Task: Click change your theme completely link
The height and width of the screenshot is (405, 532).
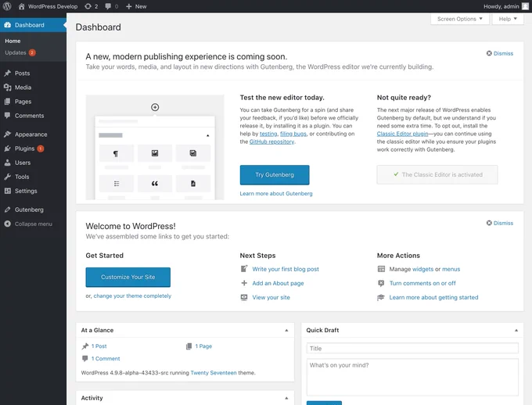Action: (x=132, y=296)
